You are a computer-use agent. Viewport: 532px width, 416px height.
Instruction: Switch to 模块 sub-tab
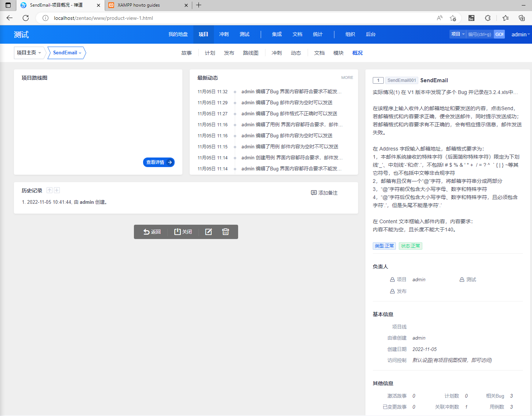point(338,53)
